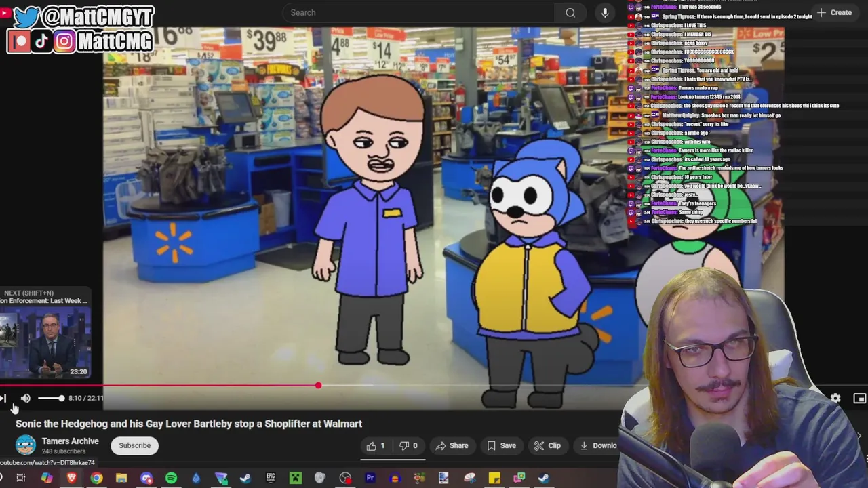Save the video to a playlist
The image size is (868, 488).
point(501,445)
